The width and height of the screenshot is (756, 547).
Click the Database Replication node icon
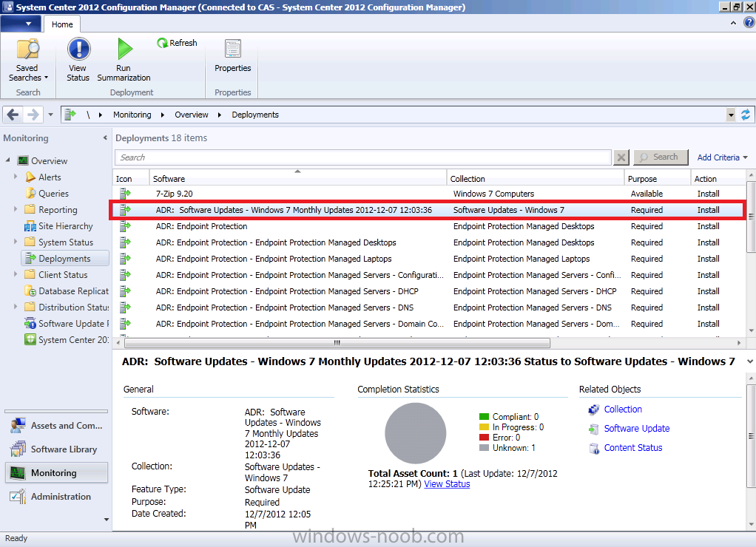pos(30,291)
